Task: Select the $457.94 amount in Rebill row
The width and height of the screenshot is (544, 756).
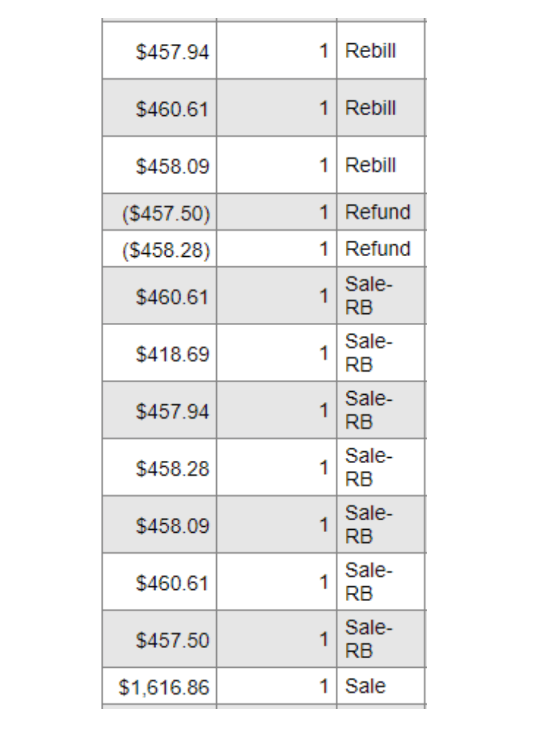Action: coord(172,52)
